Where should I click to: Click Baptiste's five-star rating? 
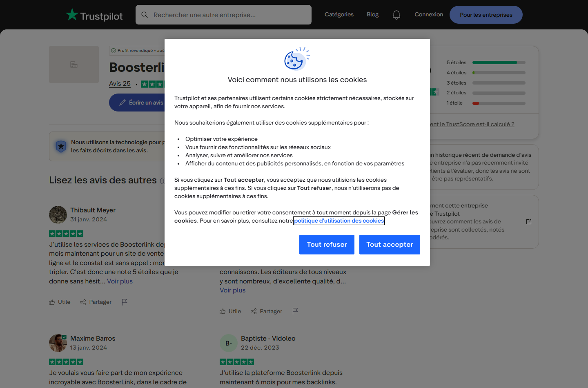[237, 362]
